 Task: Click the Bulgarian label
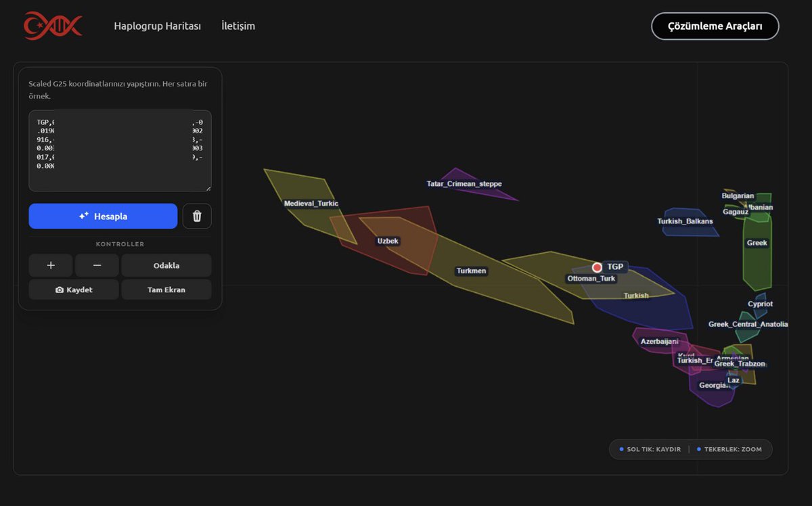coord(738,196)
